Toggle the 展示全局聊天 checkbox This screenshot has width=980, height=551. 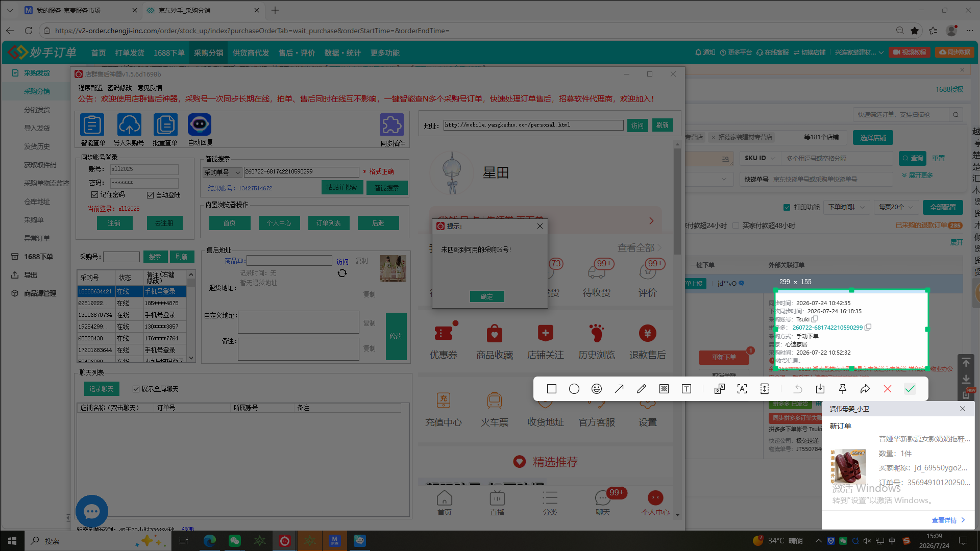point(136,389)
